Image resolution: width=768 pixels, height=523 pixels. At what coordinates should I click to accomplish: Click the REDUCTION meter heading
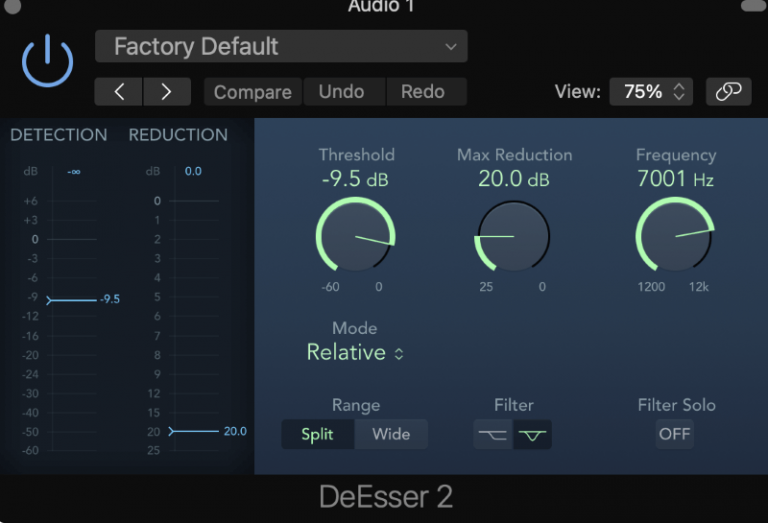coord(178,135)
